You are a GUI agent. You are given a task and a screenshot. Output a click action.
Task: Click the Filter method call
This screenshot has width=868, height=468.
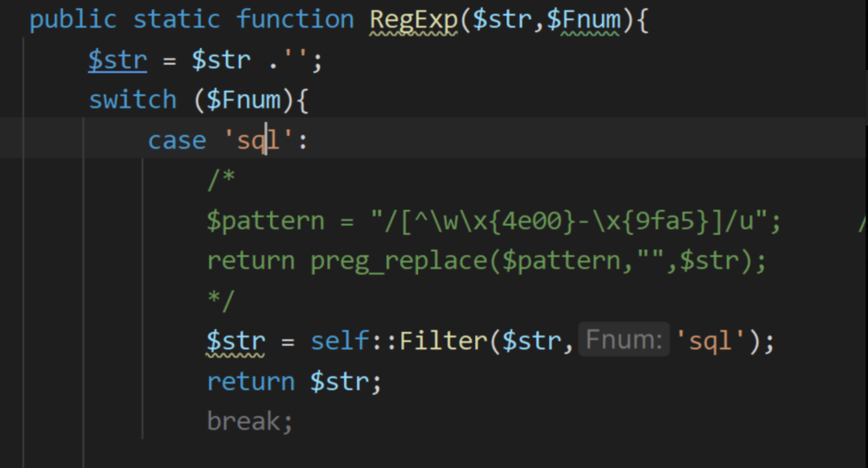tap(443, 341)
